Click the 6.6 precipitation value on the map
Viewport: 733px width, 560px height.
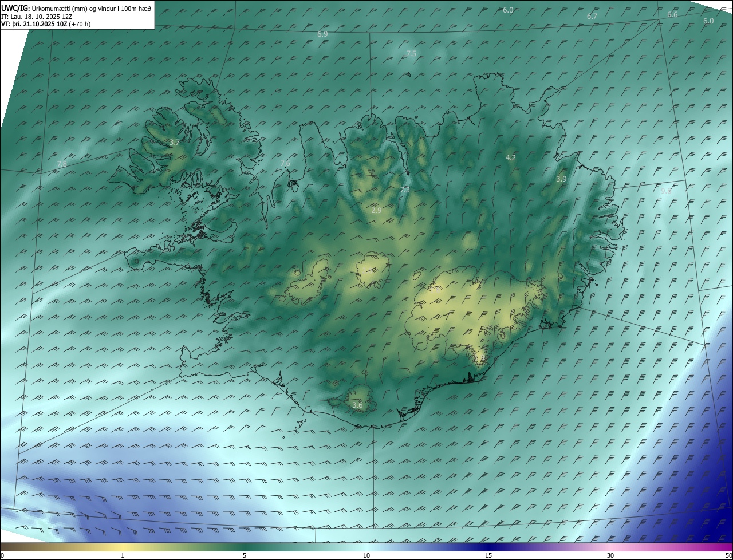point(672,15)
